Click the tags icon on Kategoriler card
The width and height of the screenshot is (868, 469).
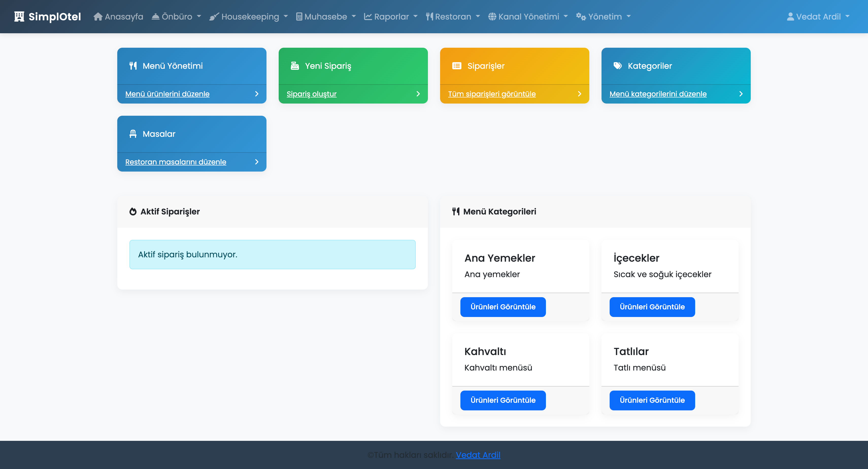(618, 66)
